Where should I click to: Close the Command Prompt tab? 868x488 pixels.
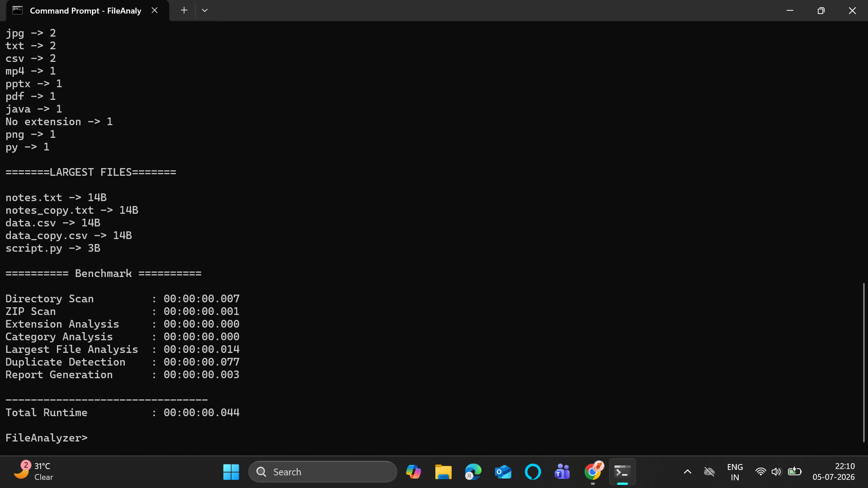point(155,10)
